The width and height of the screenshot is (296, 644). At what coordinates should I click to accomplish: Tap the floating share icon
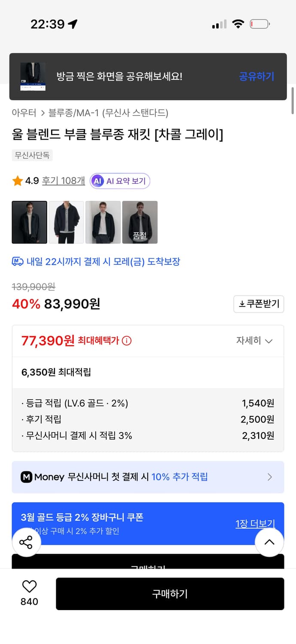(26, 542)
